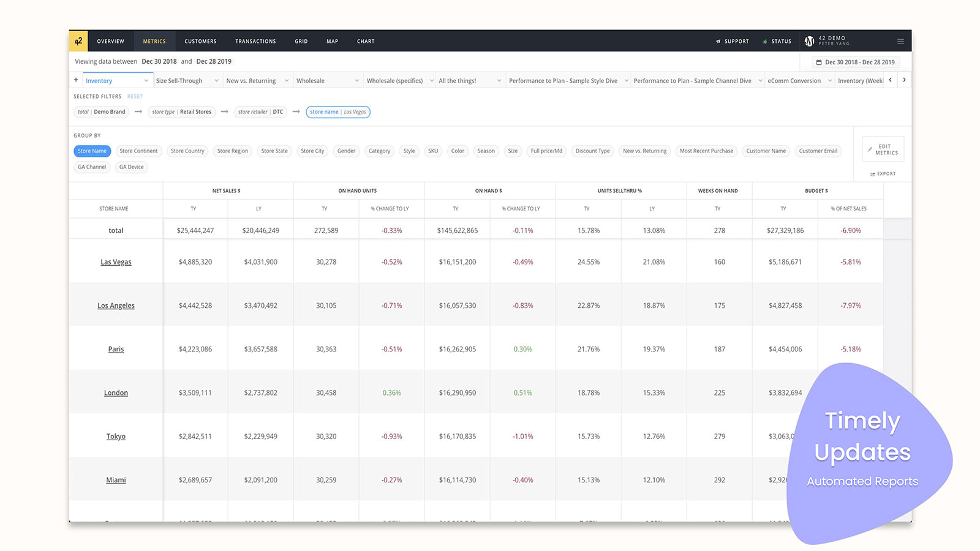This screenshot has width=980, height=551.
Task: Group by Store City
Action: pos(312,151)
